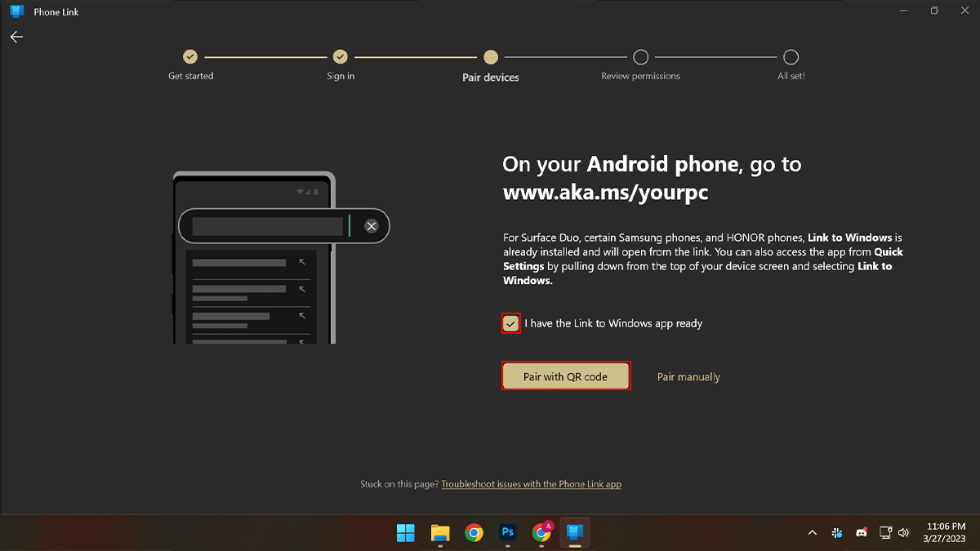Click the Slack tray icon
The height and width of the screenshot is (551, 980).
(837, 533)
